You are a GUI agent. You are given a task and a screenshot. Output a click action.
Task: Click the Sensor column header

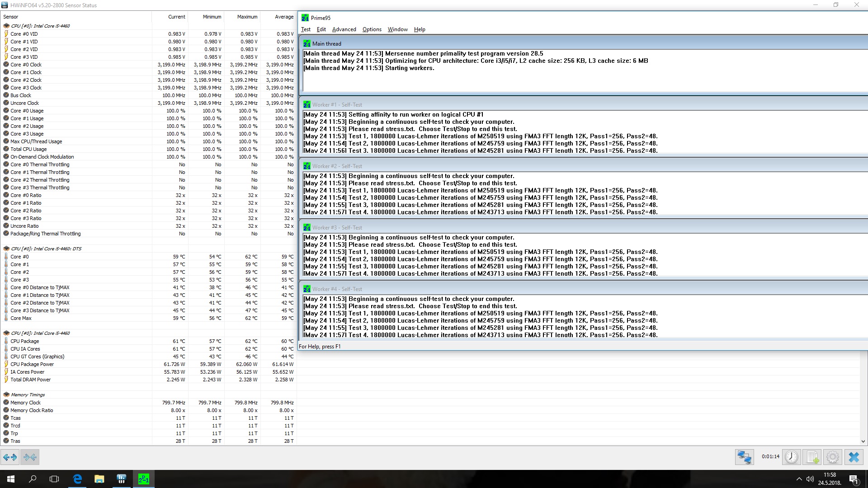pyautogui.click(x=76, y=17)
